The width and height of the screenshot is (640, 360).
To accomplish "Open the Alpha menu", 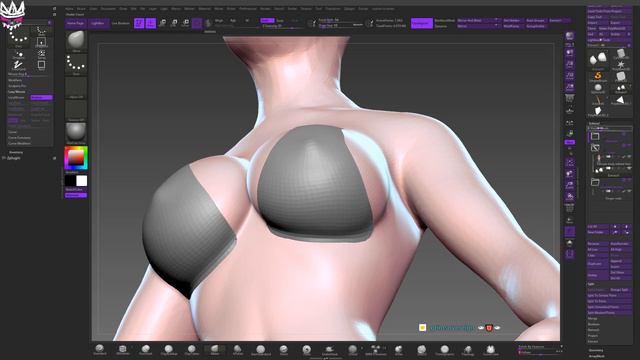I will [x=70, y=9].
